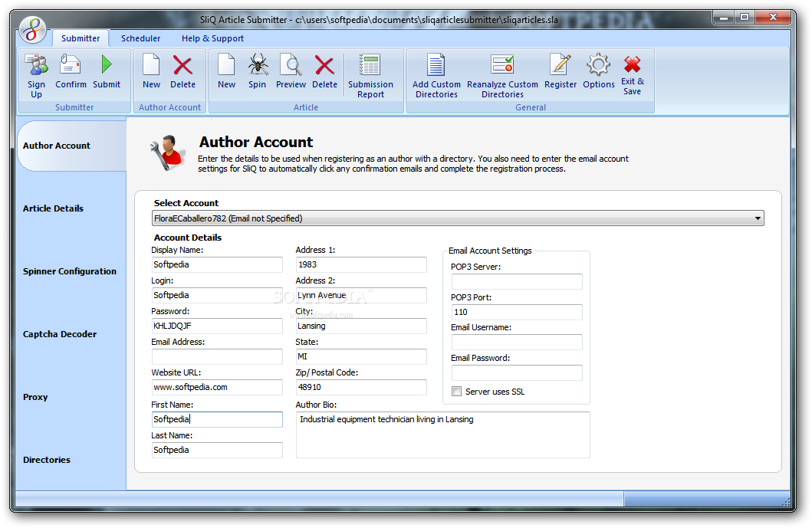Open the SliQ application orb menu
812x528 pixels.
[x=33, y=30]
